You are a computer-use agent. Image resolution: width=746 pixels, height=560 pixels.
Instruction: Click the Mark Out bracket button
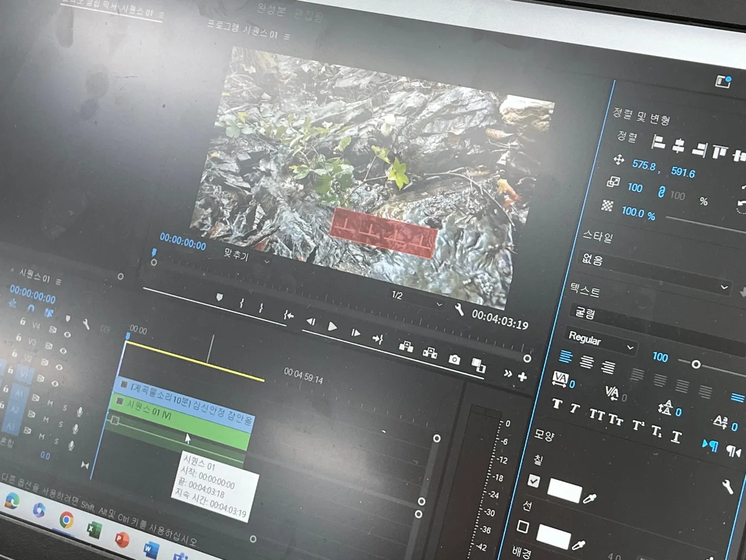[261, 308]
